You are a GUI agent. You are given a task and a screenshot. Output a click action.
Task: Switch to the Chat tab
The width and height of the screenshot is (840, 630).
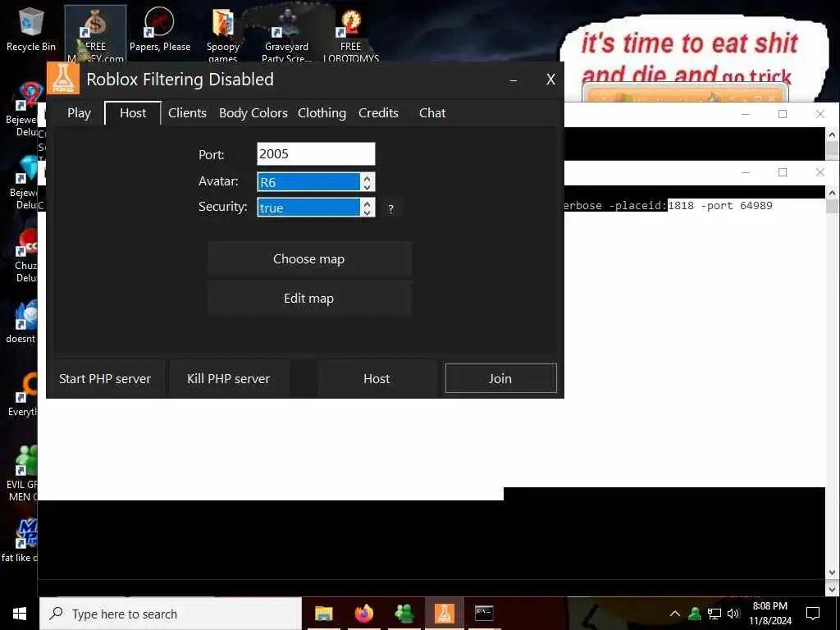(x=431, y=113)
